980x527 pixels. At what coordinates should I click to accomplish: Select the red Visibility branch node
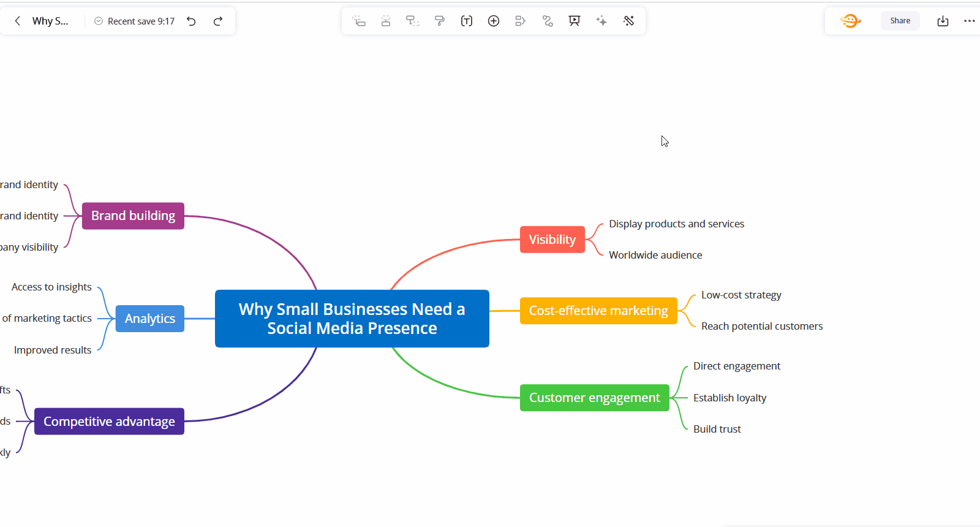[x=552, y=240]
